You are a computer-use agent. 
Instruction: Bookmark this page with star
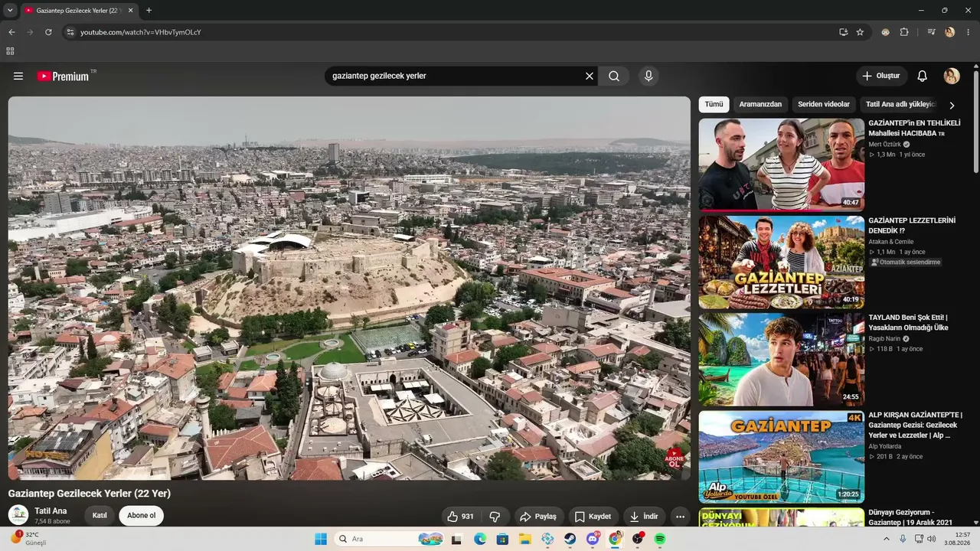click(x=860, y=32)
